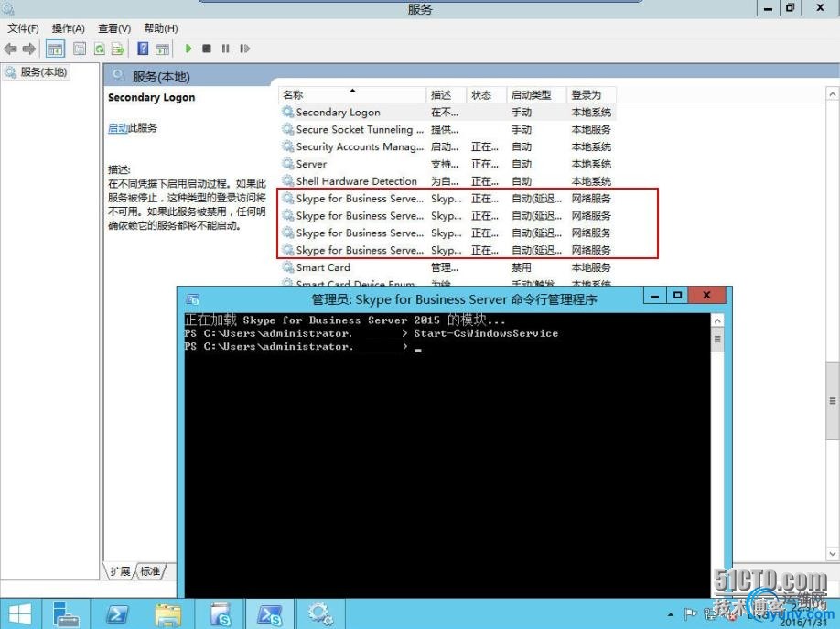Switch to the 标准 tab

point(150,571)
